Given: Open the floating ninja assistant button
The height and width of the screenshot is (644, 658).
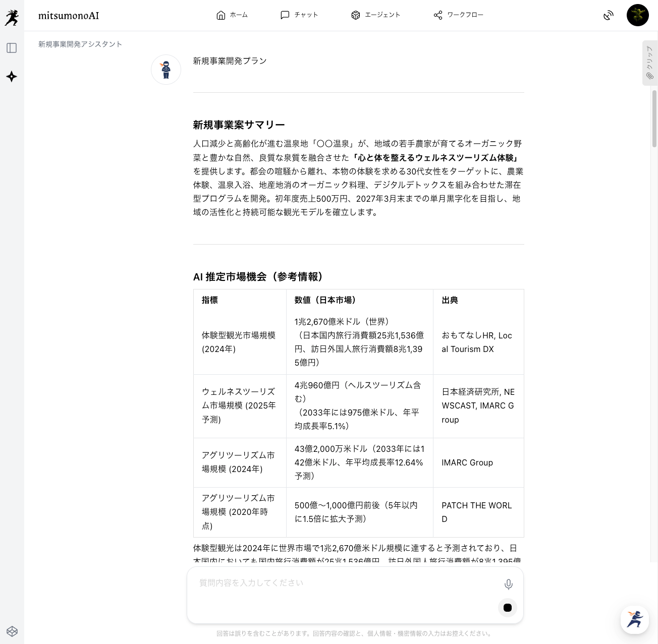Looking at the screenshot, I should point(634,619).
